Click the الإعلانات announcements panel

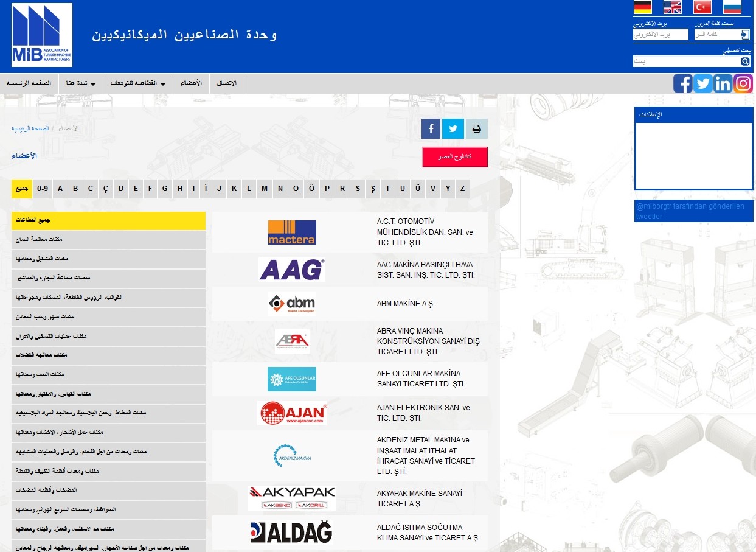pyautogui.click(x=693, y=149)
